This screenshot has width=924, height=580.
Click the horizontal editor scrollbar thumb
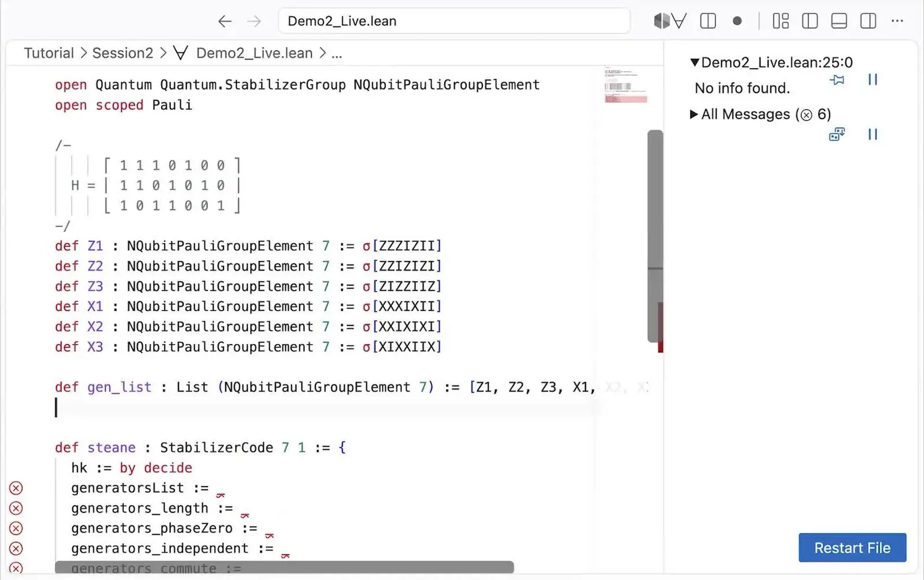284,567
